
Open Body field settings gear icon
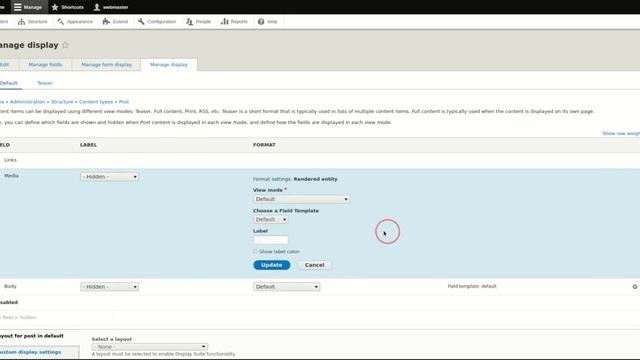click(635, 287)
